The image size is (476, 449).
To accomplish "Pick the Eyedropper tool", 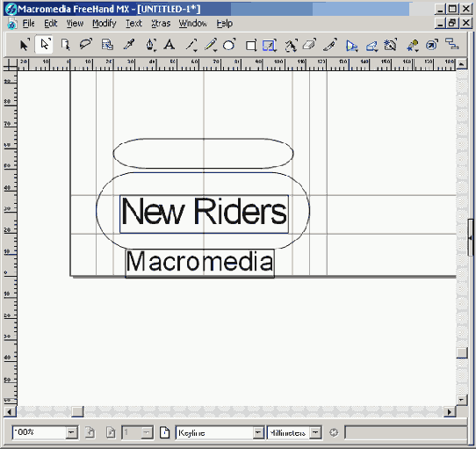I will pyautogui.click(x=129, y=45).
